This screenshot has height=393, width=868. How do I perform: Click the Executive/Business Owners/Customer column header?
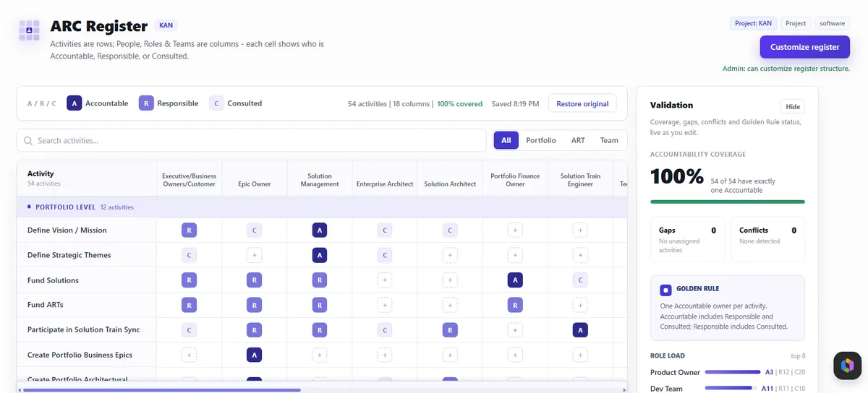click(x=189, y=180)
